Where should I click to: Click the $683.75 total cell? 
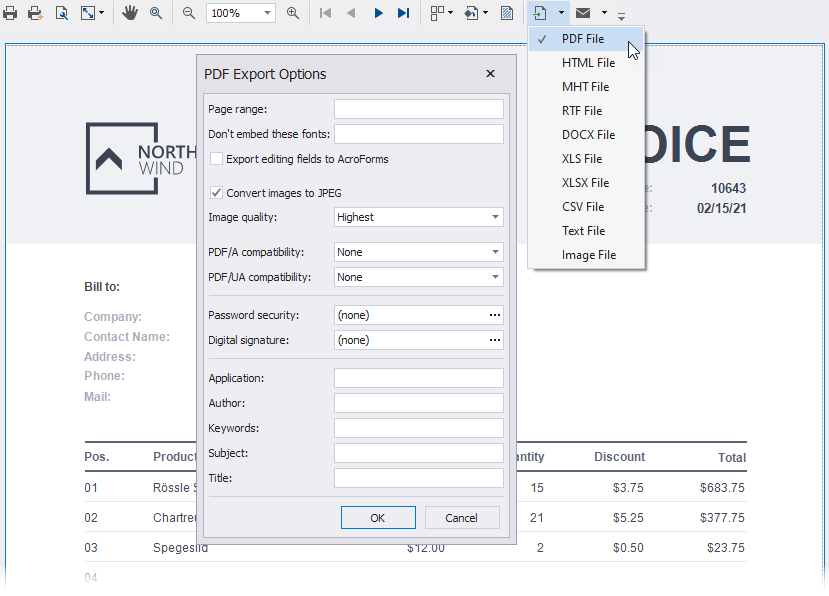tap(722, 488)
